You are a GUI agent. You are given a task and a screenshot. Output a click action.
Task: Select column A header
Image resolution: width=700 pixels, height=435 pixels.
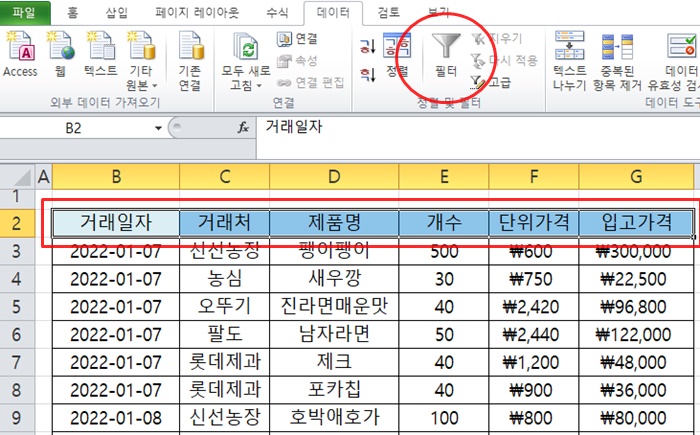click(x=43, y=177)
